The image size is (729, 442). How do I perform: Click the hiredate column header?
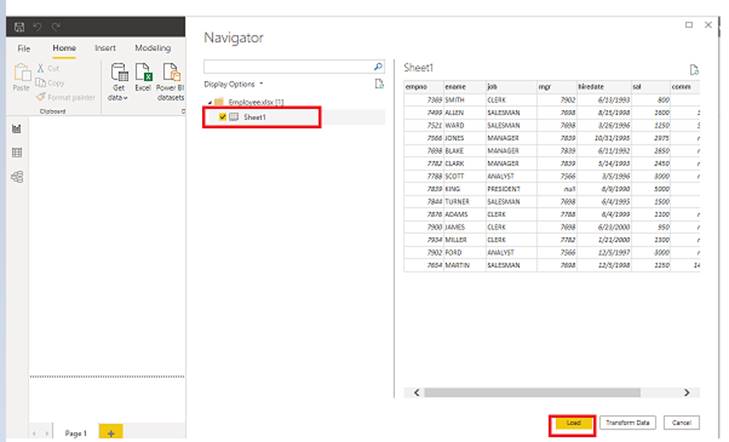click(604, 87)
